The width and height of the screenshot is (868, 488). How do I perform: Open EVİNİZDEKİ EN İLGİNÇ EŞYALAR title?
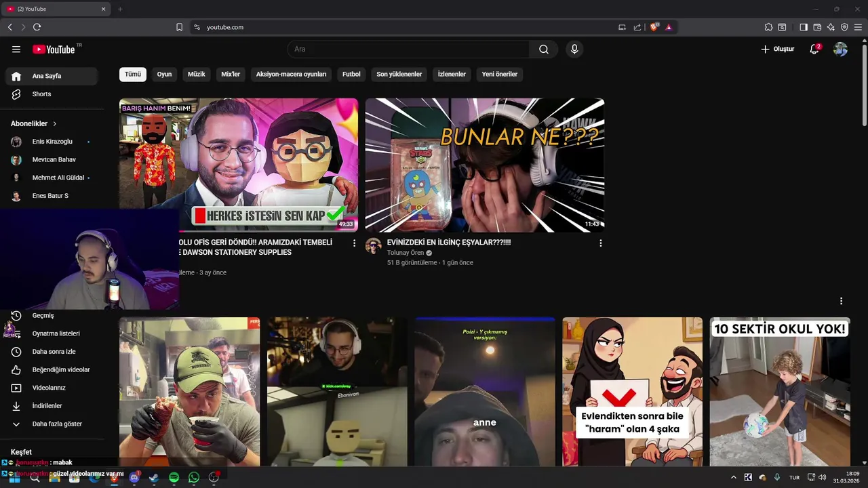click(x=449, y=243)
